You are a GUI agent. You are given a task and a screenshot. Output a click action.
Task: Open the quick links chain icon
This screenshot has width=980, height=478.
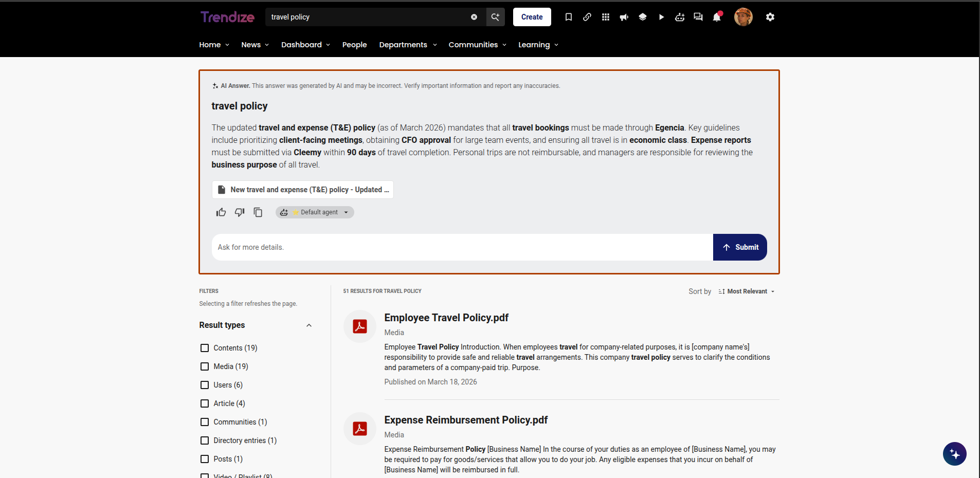587,17
